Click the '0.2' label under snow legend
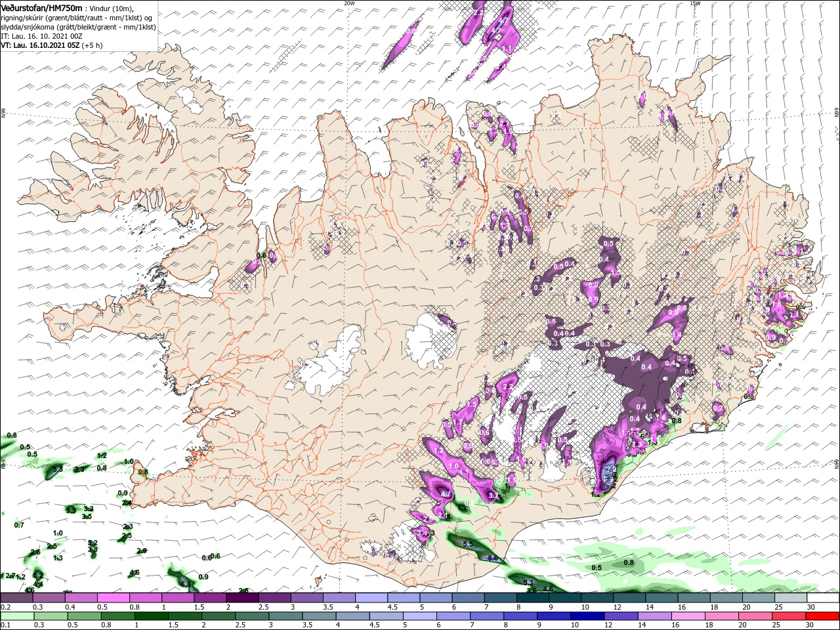The width and height of the screenshot is (840, 630). [5, 607]
